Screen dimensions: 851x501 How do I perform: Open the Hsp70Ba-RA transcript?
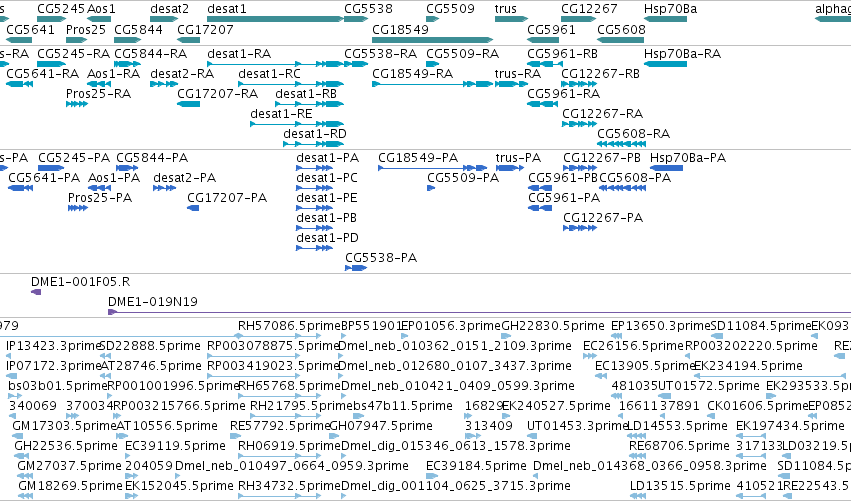coord(682,54)
